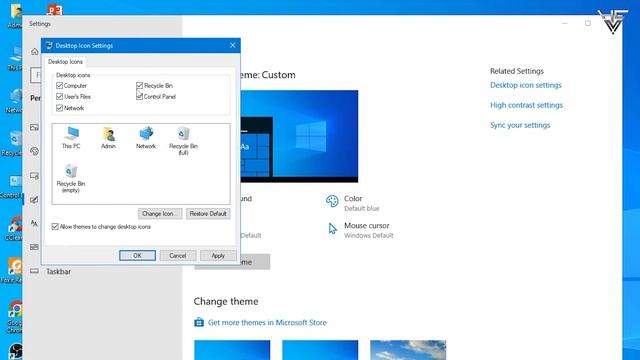The image size is (640, 360).
Task: Uncheck the Computer checkbox
Action: tap(60, 85)
